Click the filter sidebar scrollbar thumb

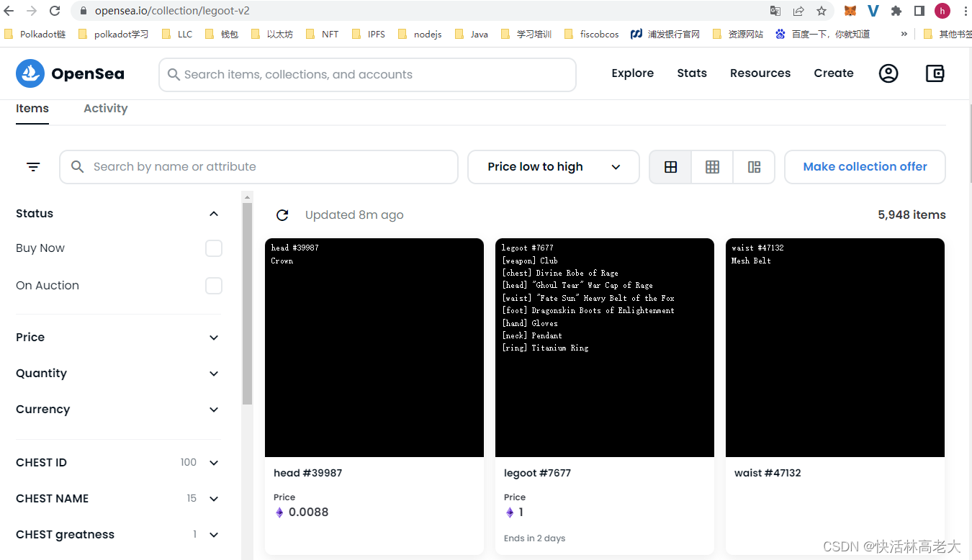point(247,304)
